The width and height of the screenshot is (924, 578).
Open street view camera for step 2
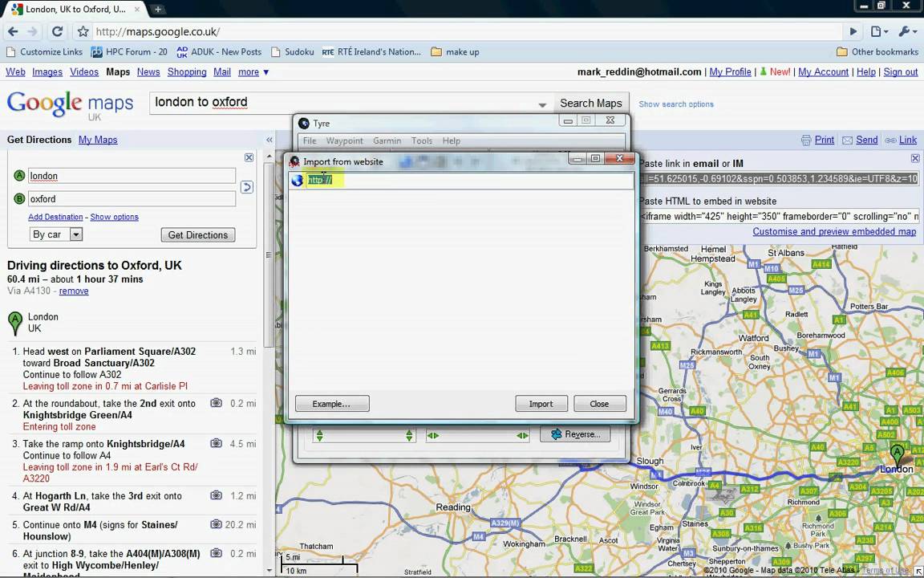[x=217, y=404]
